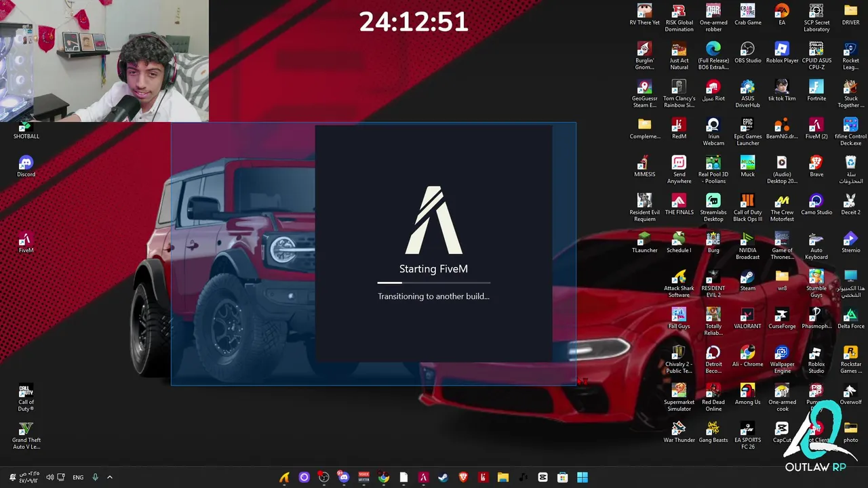Viewport: 868px width, 488px height.
Task: Open NVIDIA Broadcast desktop icon
Action: coord(747,245)
